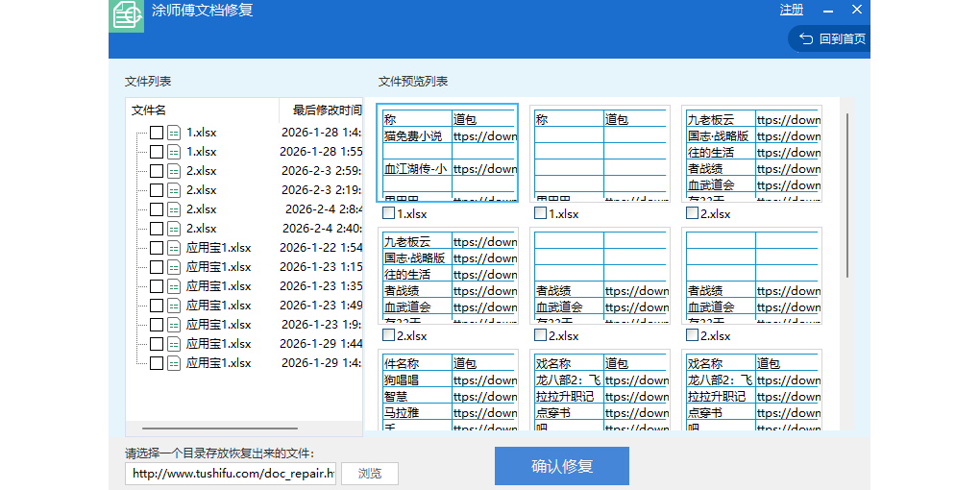Sort by 最后修改时间 column header
This screenshot has width=980, height=490.
(x=327, y=110)
